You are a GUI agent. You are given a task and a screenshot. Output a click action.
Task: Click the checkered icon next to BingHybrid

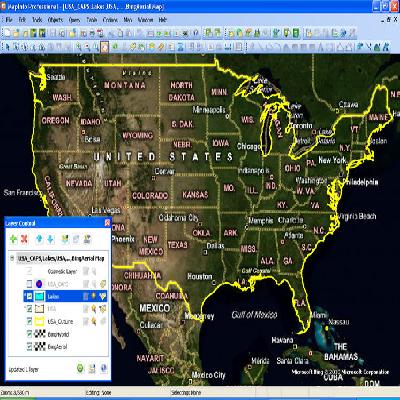click(x=40, y=334)
